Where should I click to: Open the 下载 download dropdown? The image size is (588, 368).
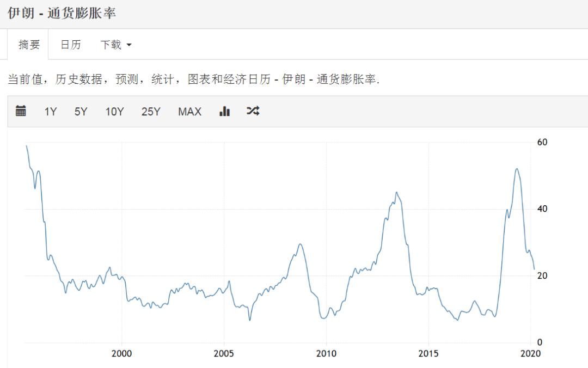tap(115, 45)
